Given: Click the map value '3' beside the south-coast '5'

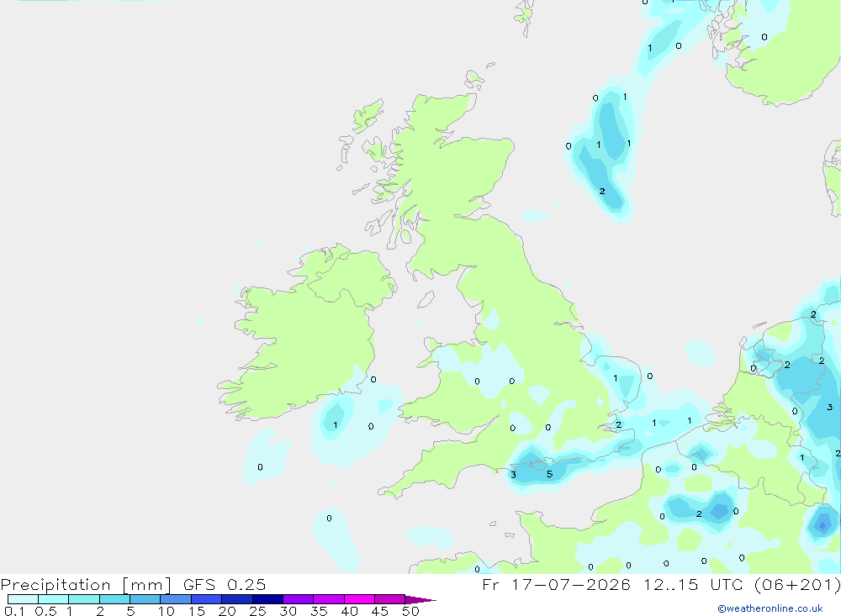Looking at the screenshot, I should pos(513,475).
